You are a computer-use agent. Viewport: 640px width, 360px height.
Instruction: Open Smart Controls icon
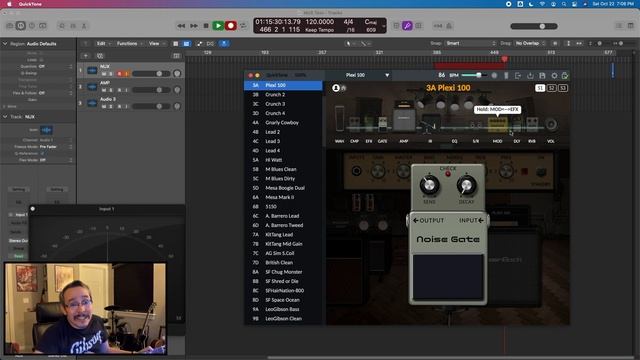62,26
